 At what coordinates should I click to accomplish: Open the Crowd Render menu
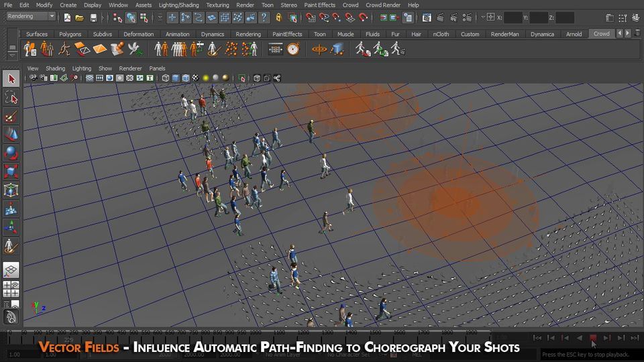383,5
